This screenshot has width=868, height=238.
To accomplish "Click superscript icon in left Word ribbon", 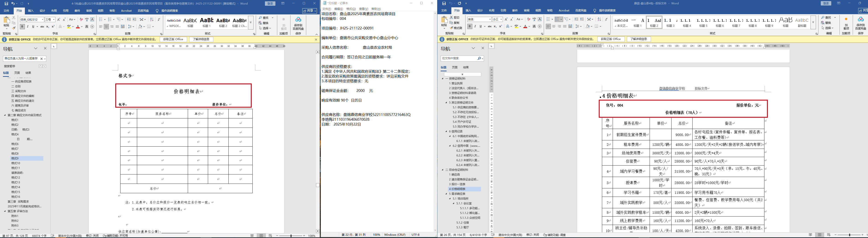I will tap(53, 27).
